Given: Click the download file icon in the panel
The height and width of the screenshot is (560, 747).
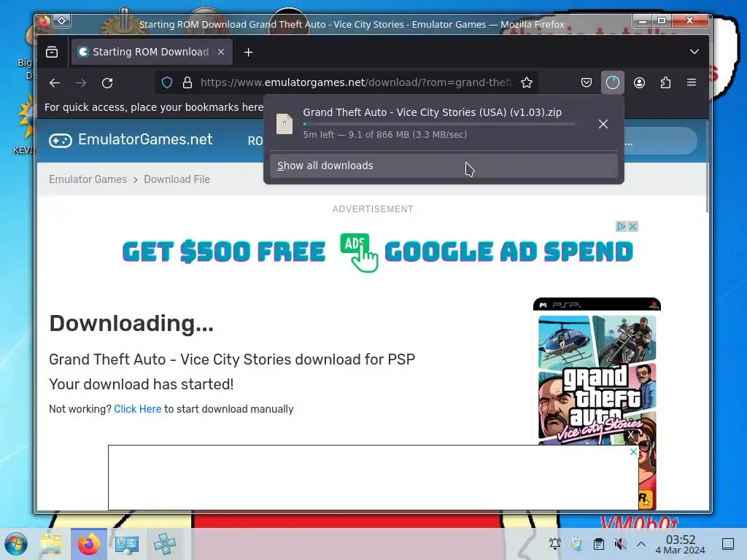Looking at the screenshot, I should pos(285,124).
